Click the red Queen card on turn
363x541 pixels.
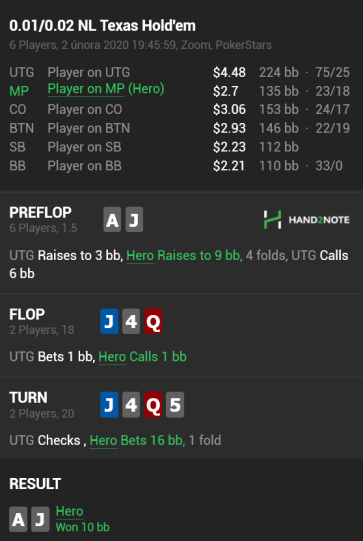(153, 405)
